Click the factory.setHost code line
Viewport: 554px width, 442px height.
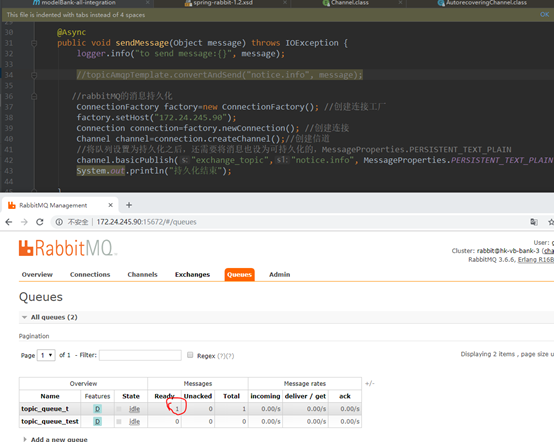(x=156, y=118)
